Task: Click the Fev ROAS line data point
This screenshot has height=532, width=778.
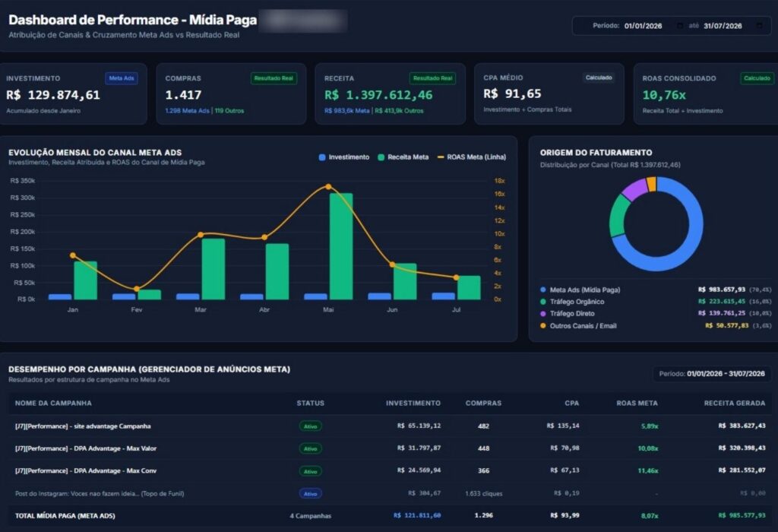Action: [x=137, y=289]
